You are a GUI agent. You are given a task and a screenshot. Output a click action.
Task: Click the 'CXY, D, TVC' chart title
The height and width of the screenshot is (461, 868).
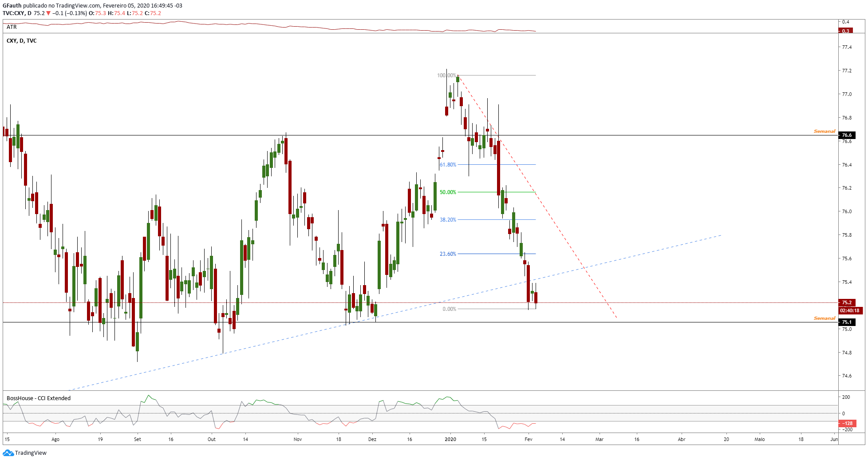tap(21, 41)
